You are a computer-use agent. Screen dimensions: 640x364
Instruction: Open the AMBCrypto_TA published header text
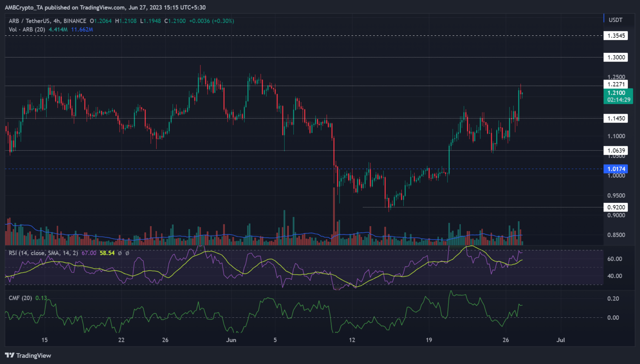coord(105,7)
